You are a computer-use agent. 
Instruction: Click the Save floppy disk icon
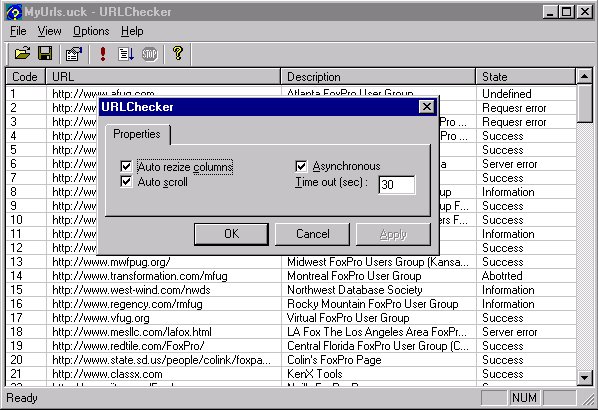(45, 53)
